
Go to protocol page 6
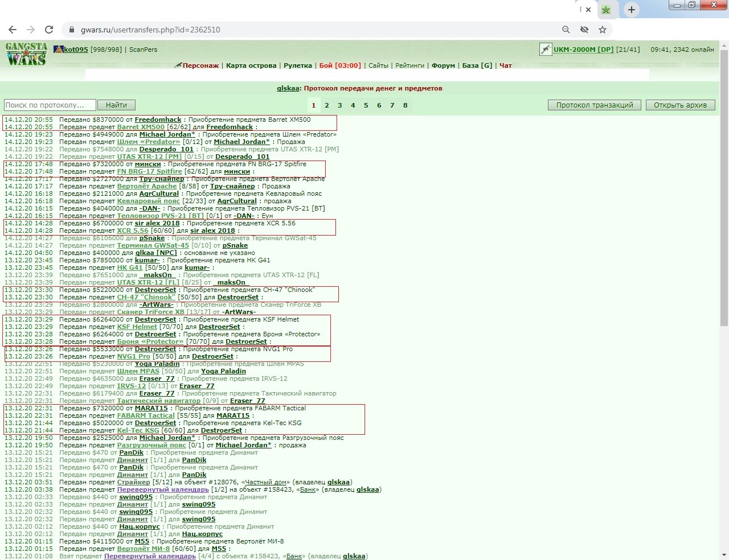[379, 105]
